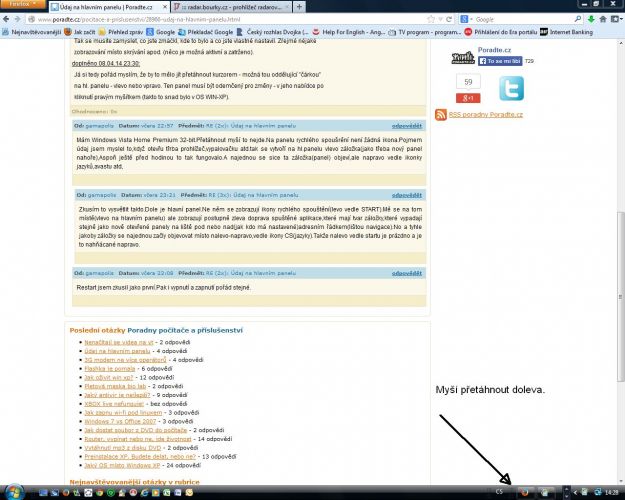Open the Google search engine dropdown
This screenshot has width=625, height=500.
(x=466, y=19)
